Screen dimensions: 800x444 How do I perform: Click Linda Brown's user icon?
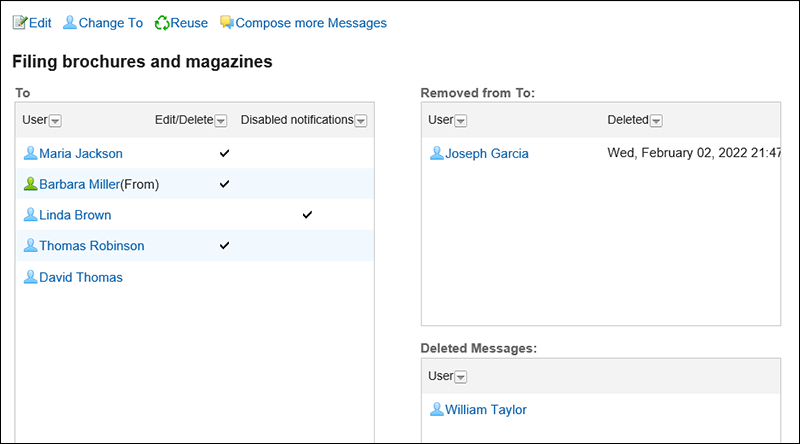pos(31,214)
